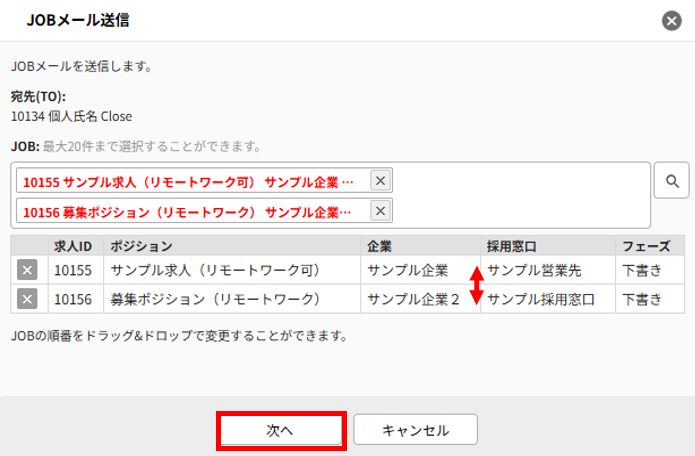Viewport: 695px width, 456px height.
Task: Focus the JOB selection input box
Action: [x=520, y=196]
